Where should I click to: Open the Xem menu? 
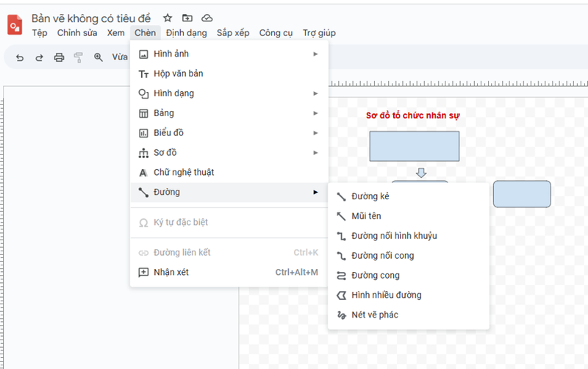tap(116, 33)
